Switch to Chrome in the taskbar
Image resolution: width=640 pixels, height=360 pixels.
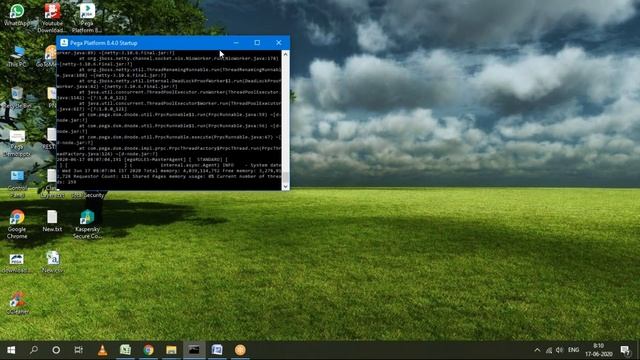click(x=149, y=350)
